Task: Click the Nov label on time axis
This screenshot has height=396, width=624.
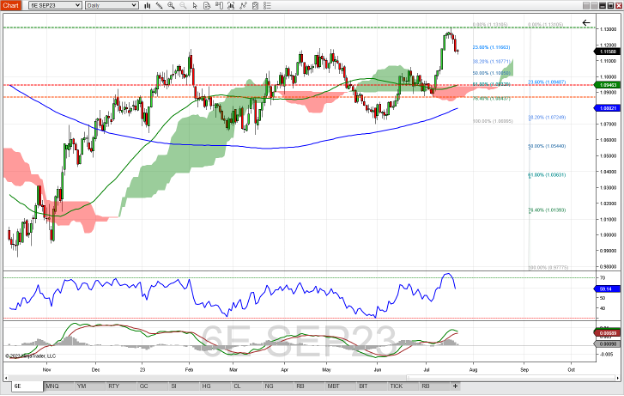Action: coord(47,370)
